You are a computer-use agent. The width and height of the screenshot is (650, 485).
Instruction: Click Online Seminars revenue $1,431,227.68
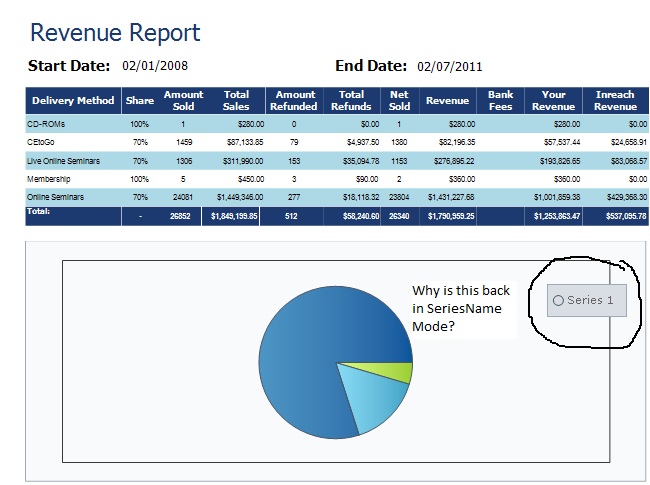pyautogui.click(x=451, y=197)
